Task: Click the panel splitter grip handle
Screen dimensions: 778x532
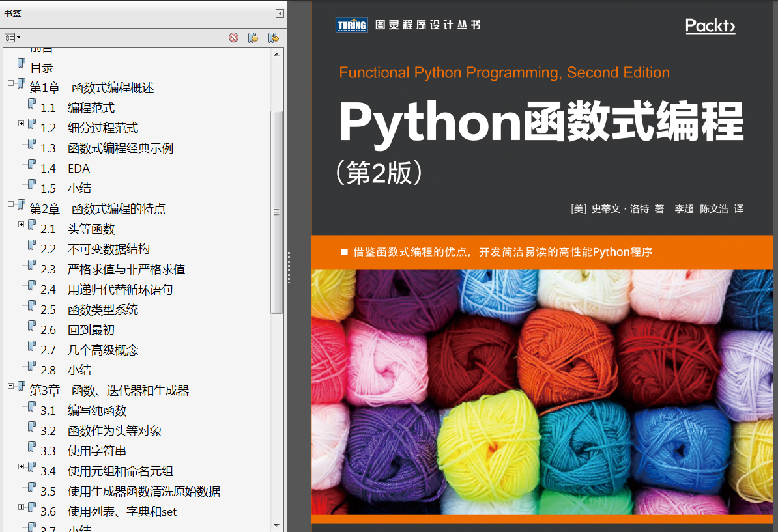Action: [289, 267]
